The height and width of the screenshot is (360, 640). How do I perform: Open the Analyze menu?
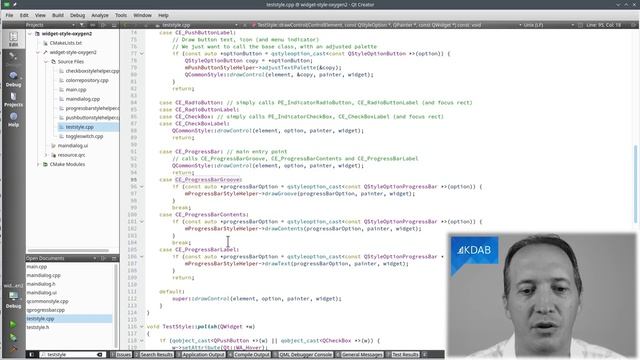pyautogui.click(x=100, y=15)
